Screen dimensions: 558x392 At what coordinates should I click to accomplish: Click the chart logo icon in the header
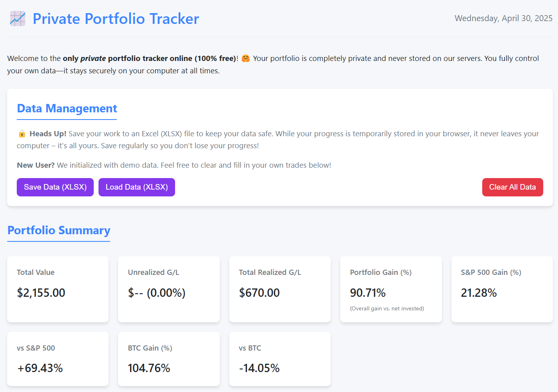click(x=17, y=18)
